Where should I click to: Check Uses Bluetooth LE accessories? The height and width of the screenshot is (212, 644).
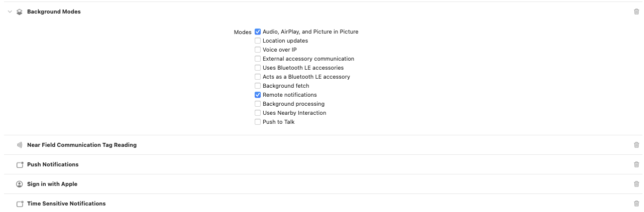click(x=258, y=68)
